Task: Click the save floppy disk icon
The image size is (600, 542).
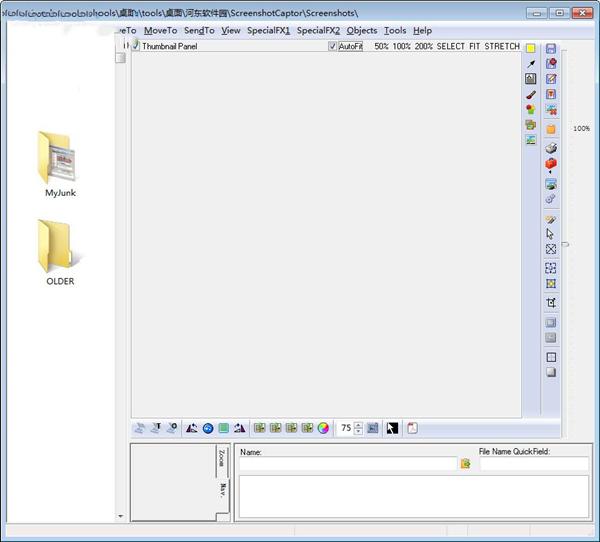Action: (551, 48)
